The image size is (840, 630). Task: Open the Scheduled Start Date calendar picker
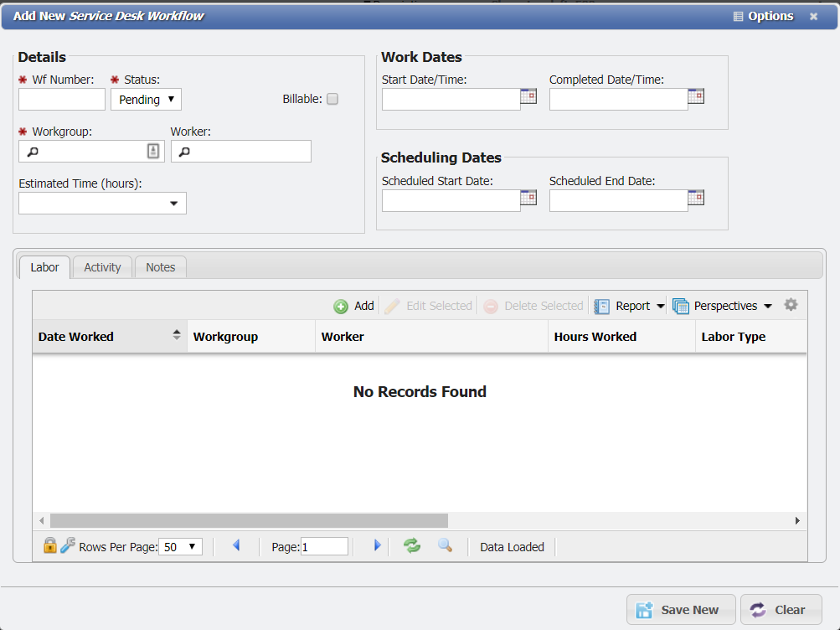pyautogui.click(x=528, y=198)
